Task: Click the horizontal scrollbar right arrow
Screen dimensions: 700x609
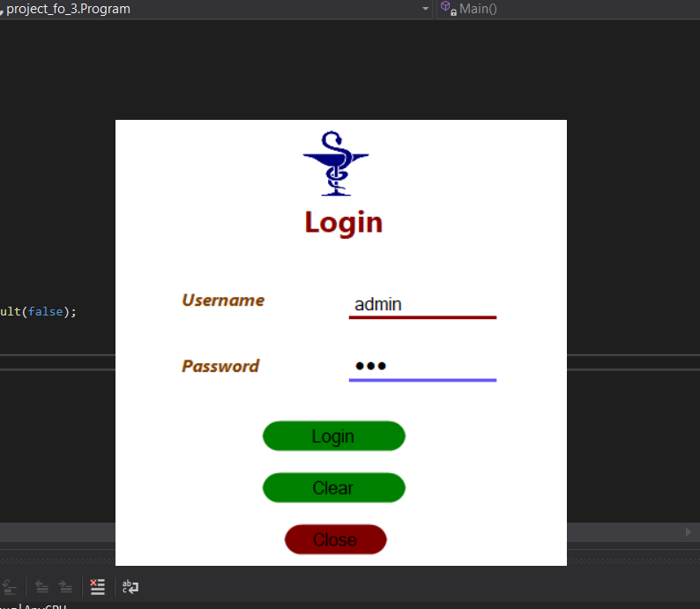Action: pos(689,532)
